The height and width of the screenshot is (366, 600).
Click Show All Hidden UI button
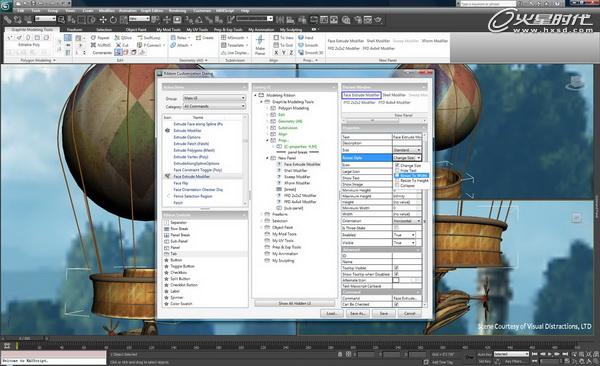[x=295, y=304]
